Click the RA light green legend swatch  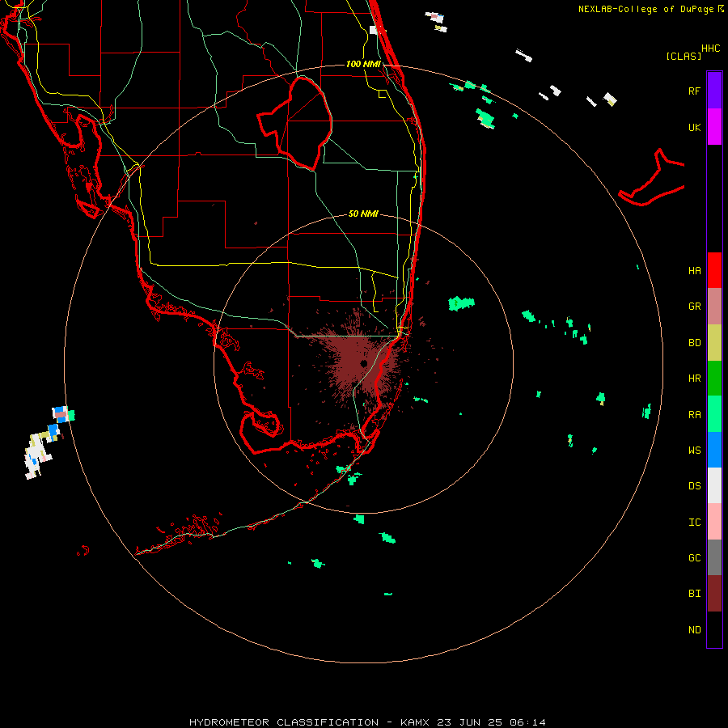click(x=714, y=414)
